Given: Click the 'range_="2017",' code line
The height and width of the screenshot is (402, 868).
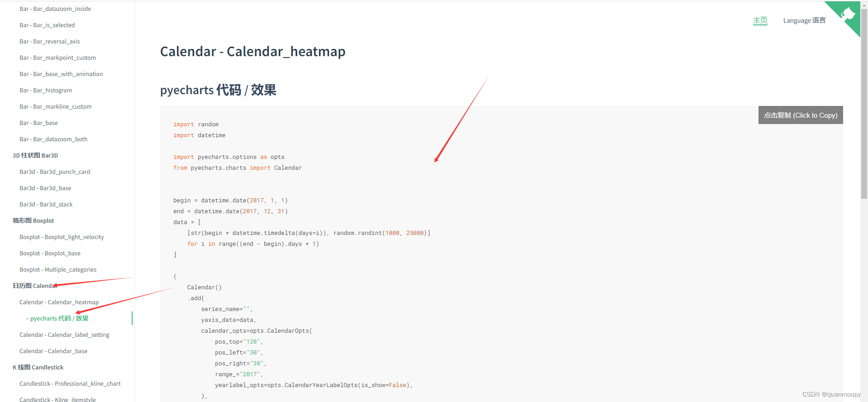Looking at the screenshot, I should pos(239,374).
